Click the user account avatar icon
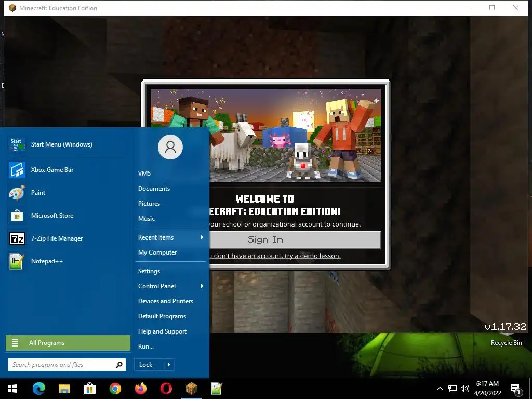This screenshot has height=399, width=532. pyautogui.click(x=170, y=147)
